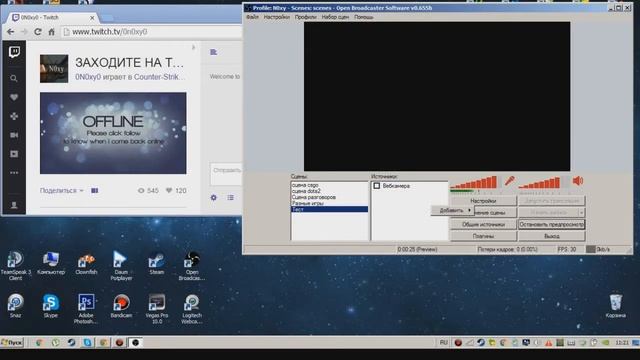Select the Тест scene in the list
This screenshot has height=360, width=640.
tap(329, 209)
